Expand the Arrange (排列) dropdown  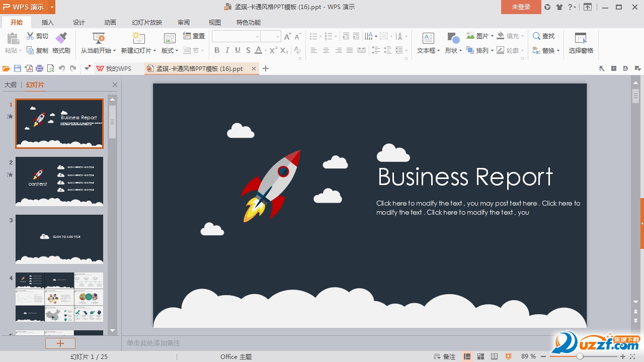492,50
